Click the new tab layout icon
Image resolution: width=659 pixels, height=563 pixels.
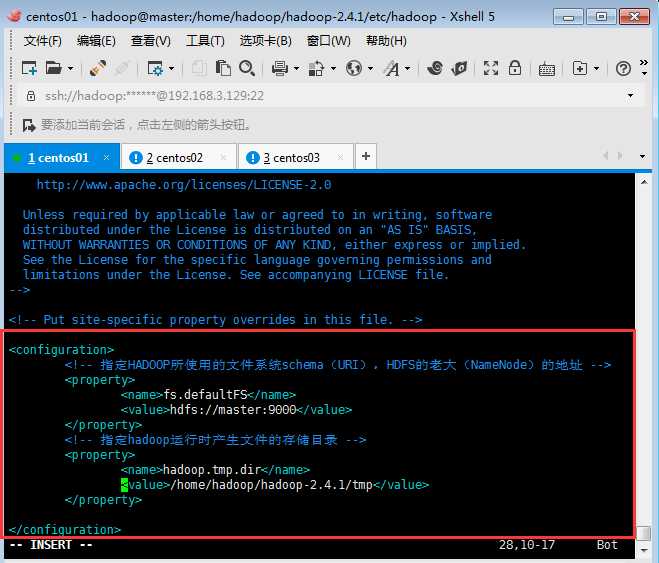click(x=580, y=68)
